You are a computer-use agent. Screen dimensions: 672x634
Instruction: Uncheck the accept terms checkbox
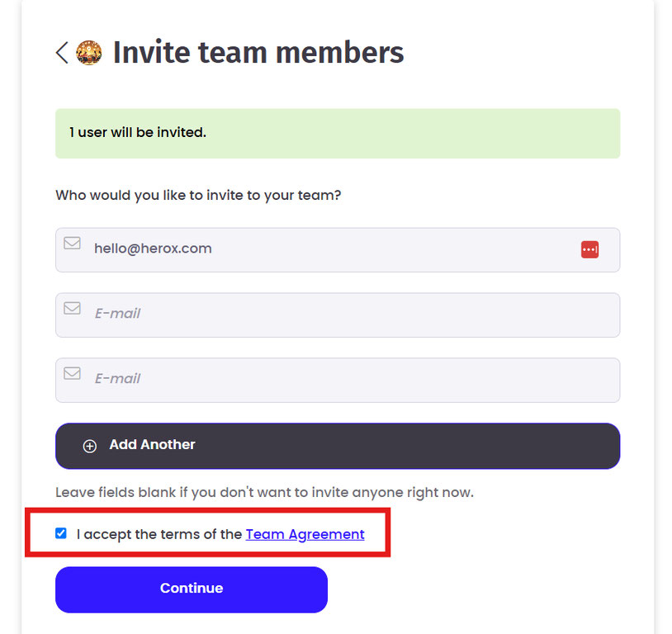click(61, 533)
